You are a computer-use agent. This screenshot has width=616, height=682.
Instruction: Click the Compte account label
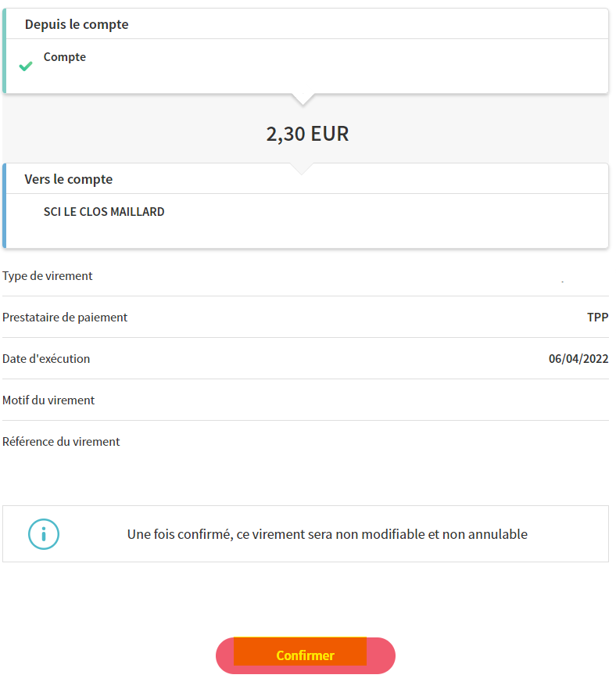pyautogui.click(x=65, y=57)
